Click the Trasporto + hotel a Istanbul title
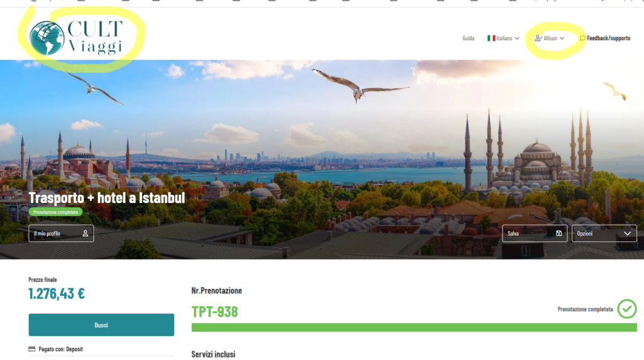This screenshot has height=360, width=644. pyautogui.click(x=107, y=198)
